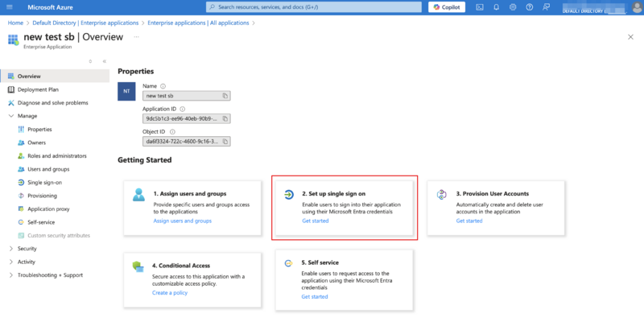This screenshot has height=318, width=644.
Task: Expand Troubleshooting + Support section
Action: tap(11, 275)
